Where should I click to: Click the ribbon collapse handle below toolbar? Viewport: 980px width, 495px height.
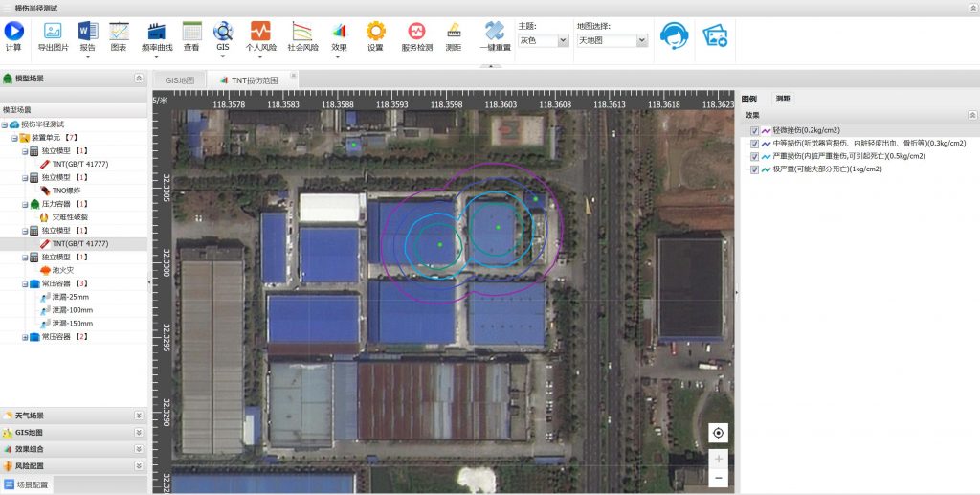point(493,66)
